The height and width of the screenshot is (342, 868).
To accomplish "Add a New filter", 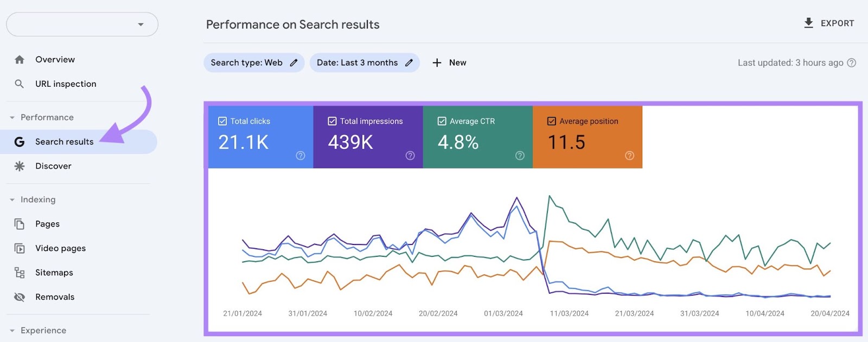I will click(449, 63).
